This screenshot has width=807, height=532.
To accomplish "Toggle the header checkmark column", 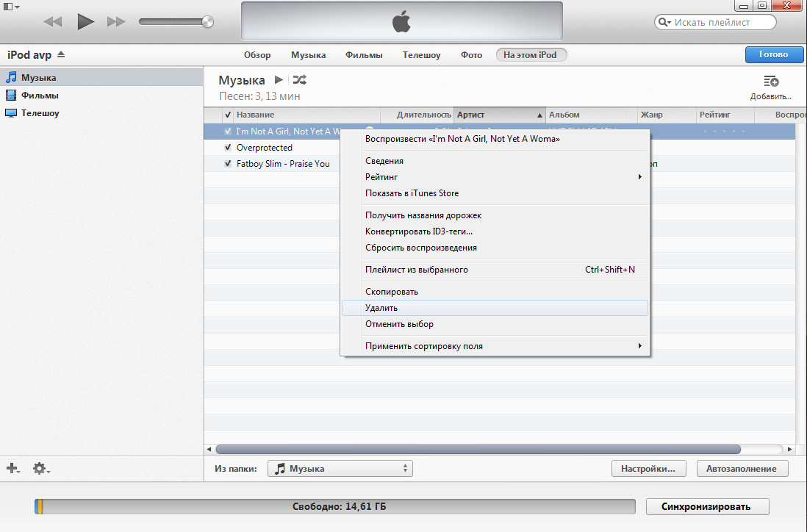I will click(228, 115).
